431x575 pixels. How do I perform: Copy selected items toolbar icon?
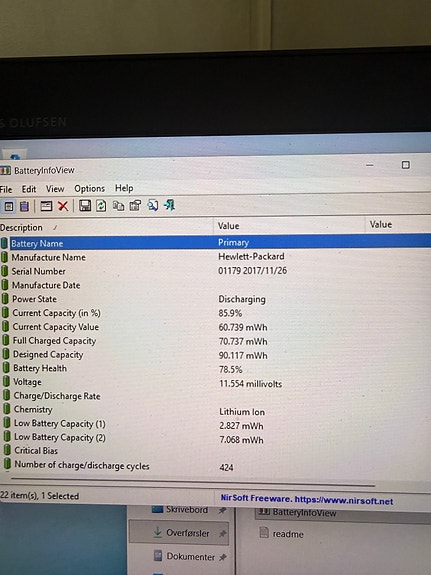(x=118, y=205)
